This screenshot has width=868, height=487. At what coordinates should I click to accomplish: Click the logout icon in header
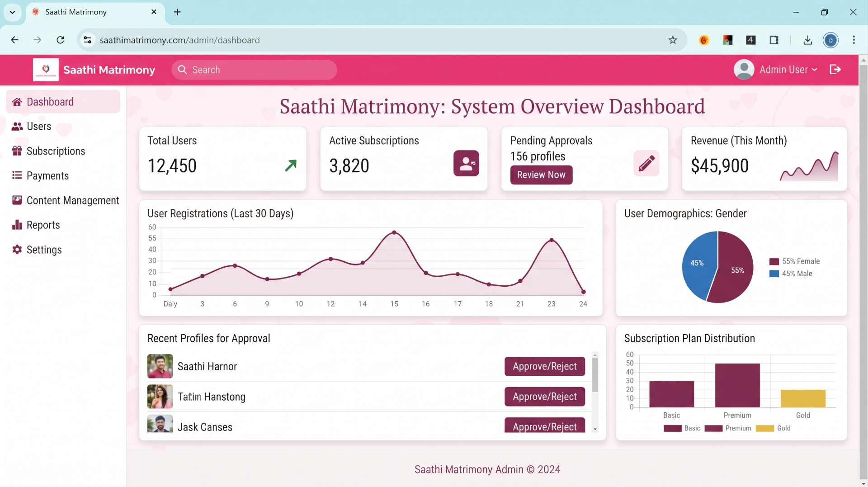tap(835, 70)
